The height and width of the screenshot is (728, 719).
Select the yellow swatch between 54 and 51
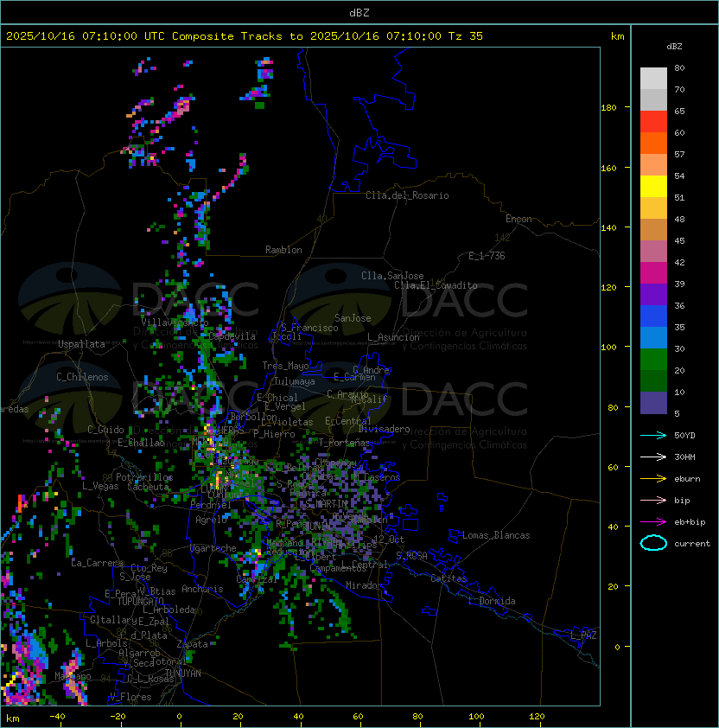[653, 187]
